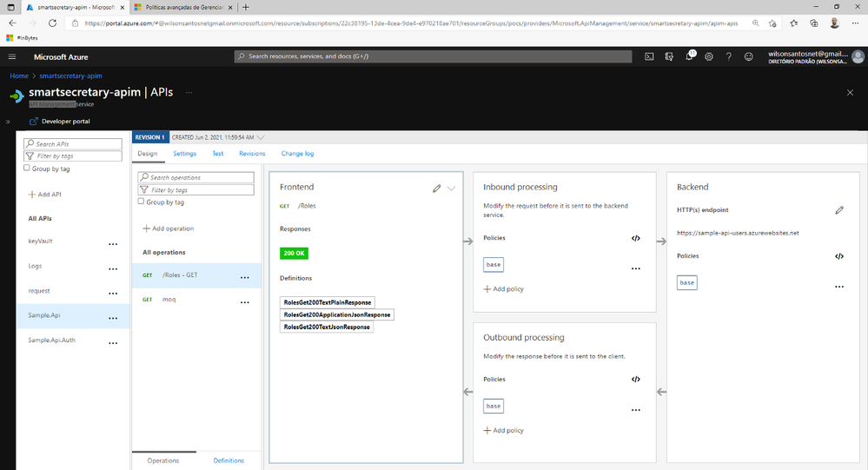The width and height of the screenshot is (868, 470).
Task: Switch to the Revisions tab
Action: [252, 154]
